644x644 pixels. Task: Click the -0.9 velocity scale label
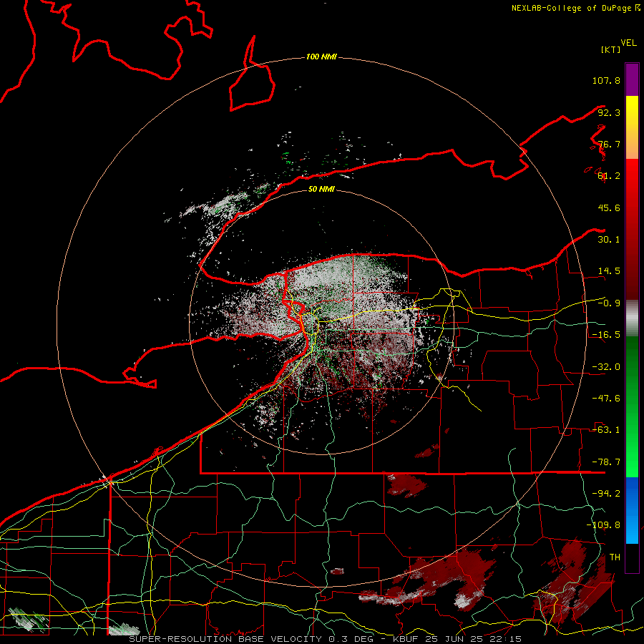(x=609, y=303)
